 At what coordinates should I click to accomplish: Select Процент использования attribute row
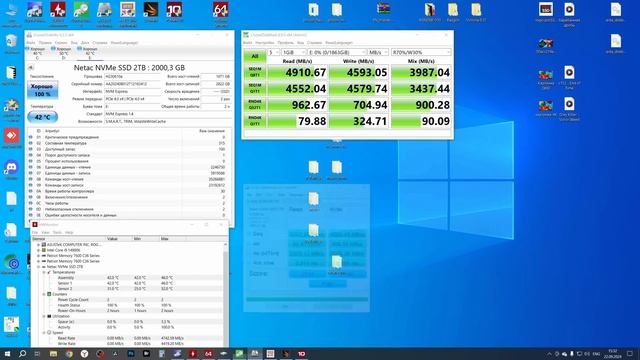coord(127,161)
